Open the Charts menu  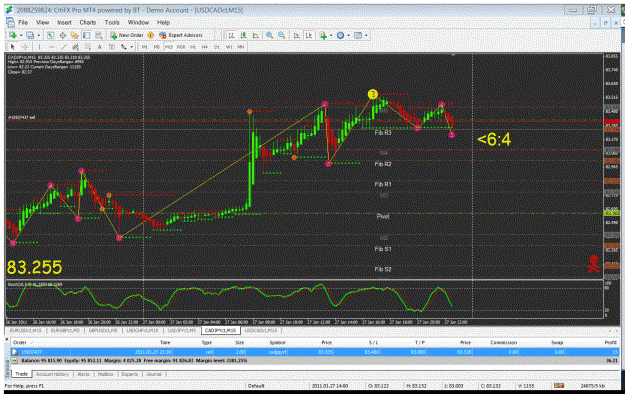[88, 22]
